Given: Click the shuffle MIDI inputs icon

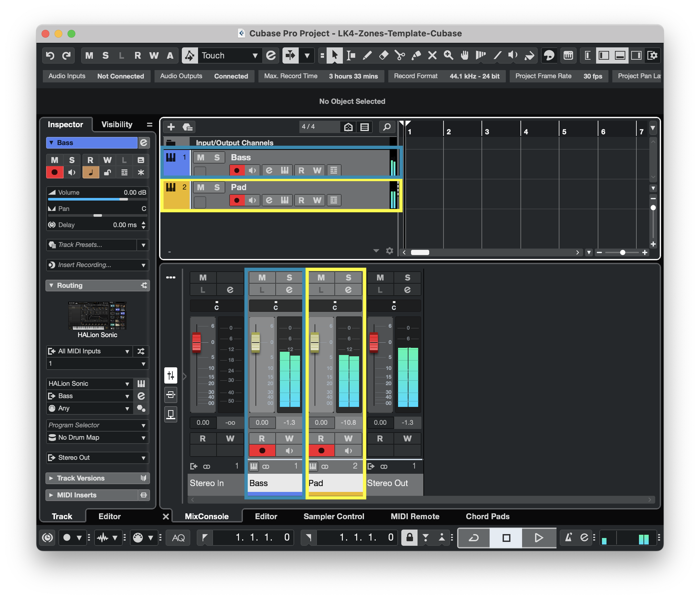Looking at the screenshot, I should [141, 351].
